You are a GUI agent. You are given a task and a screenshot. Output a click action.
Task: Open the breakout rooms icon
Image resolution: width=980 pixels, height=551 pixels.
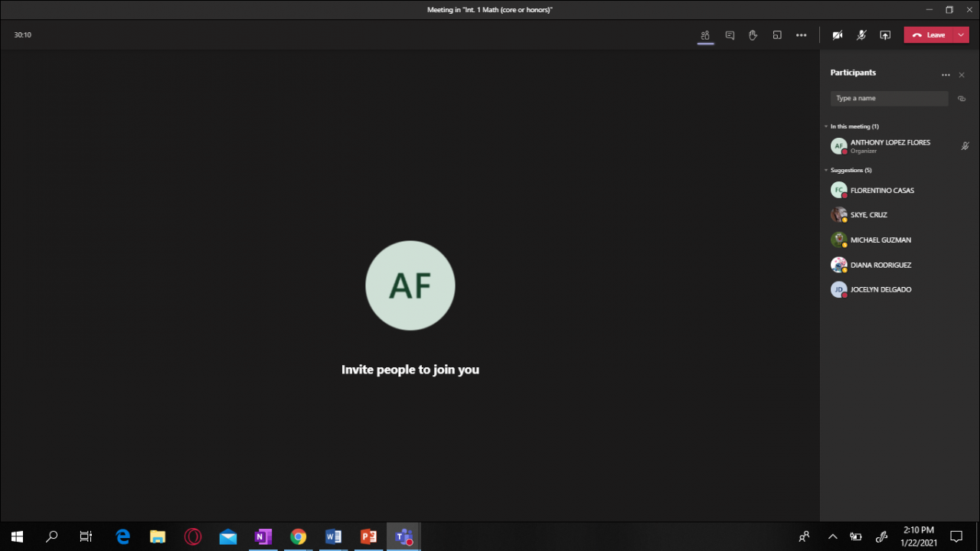point(777,35)
